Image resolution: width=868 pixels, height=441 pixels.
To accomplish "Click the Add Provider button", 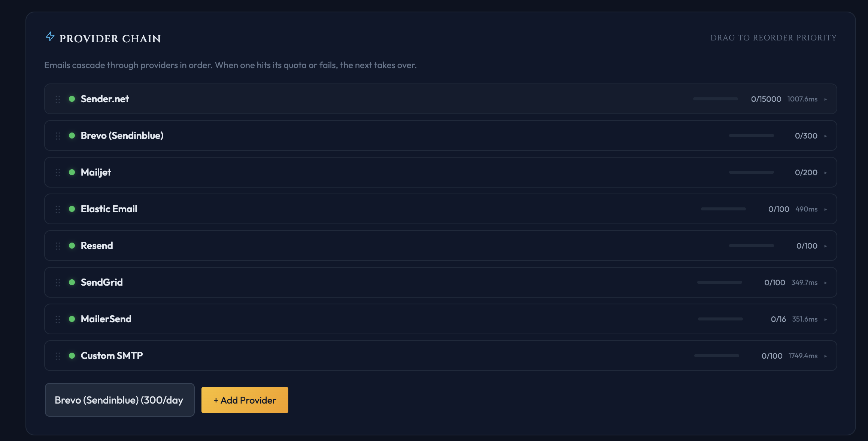I will (x=245, y=400).
